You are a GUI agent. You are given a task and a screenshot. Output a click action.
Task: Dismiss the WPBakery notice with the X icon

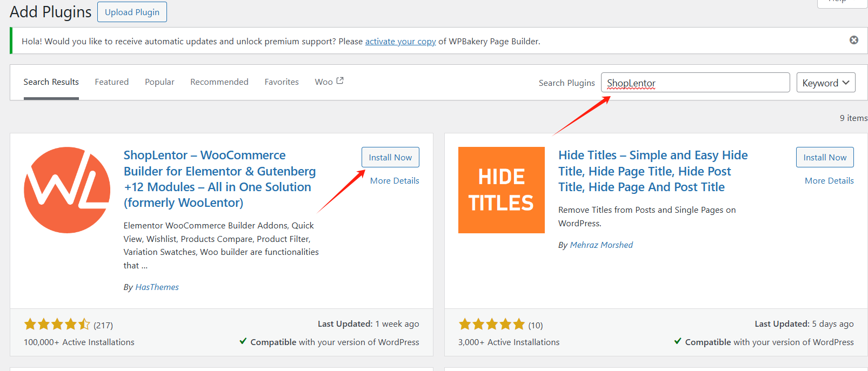click(x=854, y=40)
